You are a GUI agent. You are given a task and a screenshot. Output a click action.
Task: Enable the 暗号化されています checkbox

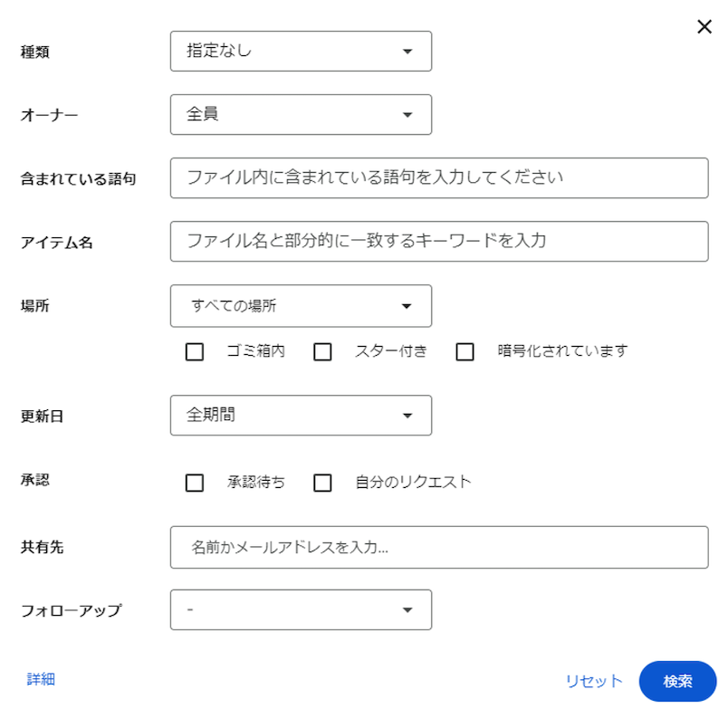click(x=465, y=352)
